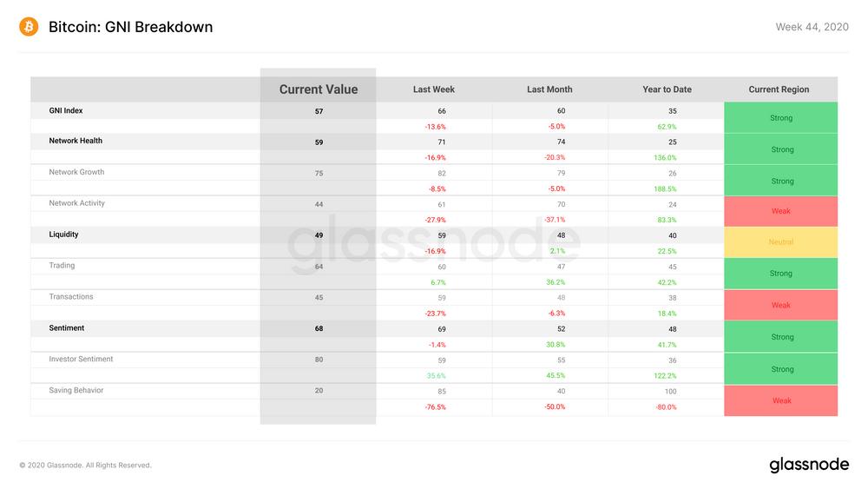
Task: Click the red Weak cell for Saving Behavior
Action: pos(780,400)
